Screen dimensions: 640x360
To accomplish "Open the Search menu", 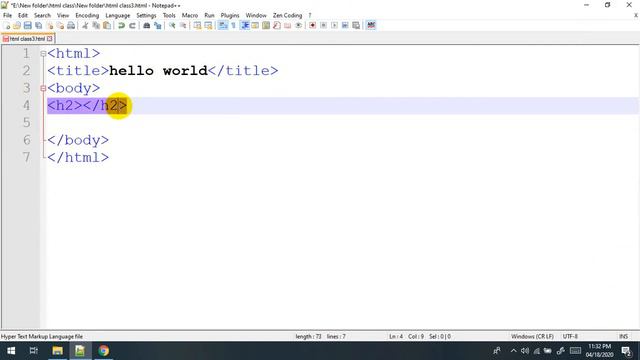I will click(x=42, y=15).
